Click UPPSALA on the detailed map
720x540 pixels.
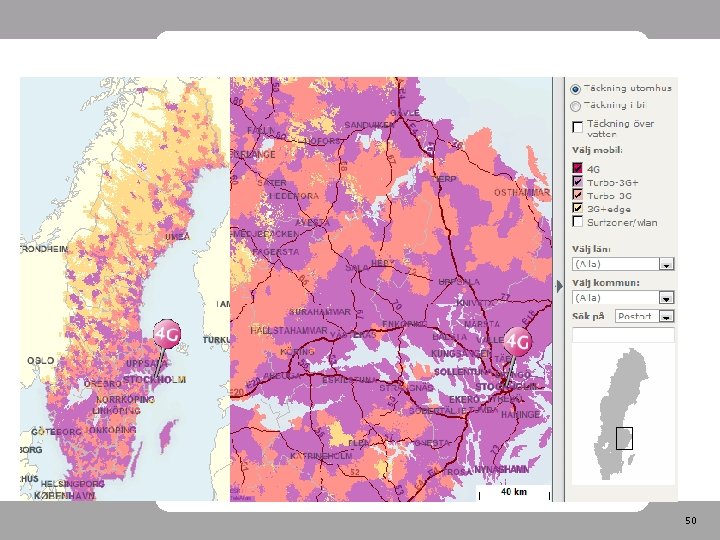point(459,281)
